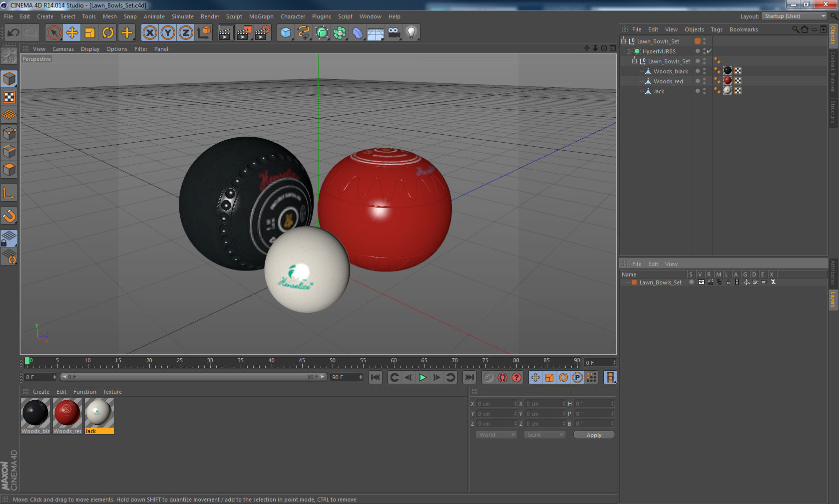Open the Array modeling objects
The image size is (839, 504).
[340, 33]
